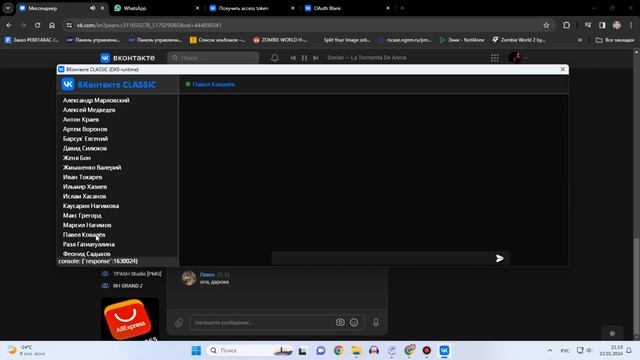Select contact Жмышенко Валерий

92,167
